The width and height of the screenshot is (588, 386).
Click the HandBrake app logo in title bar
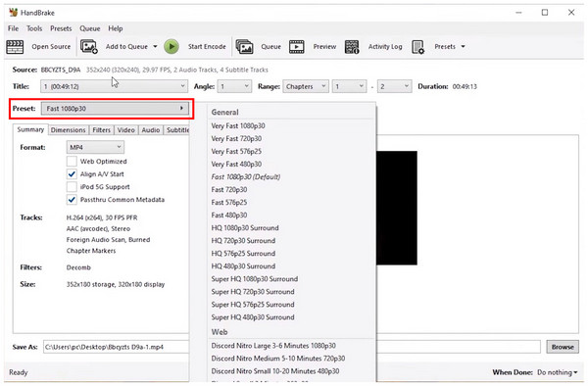(13, 13)
